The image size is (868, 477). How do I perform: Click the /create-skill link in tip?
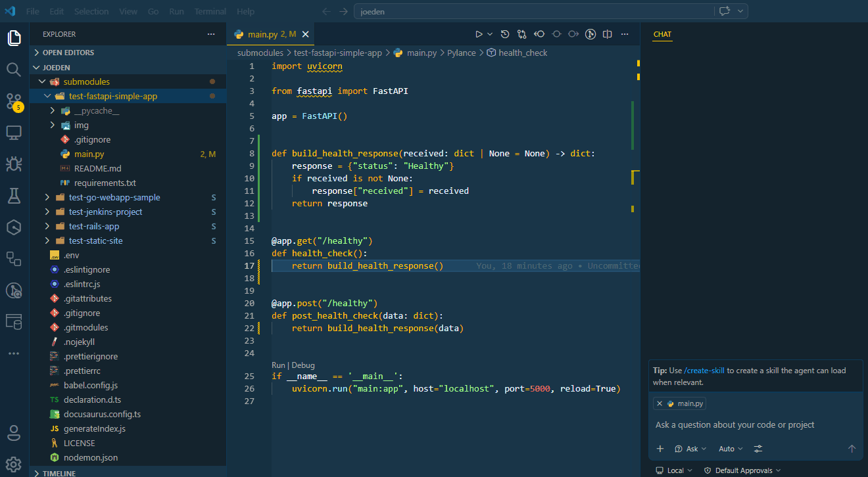tap(704, 371)
